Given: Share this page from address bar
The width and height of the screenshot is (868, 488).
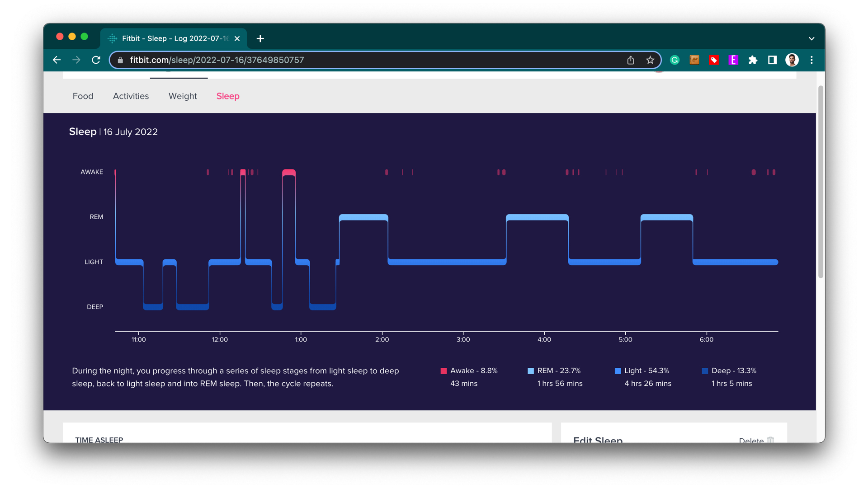Looking at the screenshot, I should coord(631,60).
